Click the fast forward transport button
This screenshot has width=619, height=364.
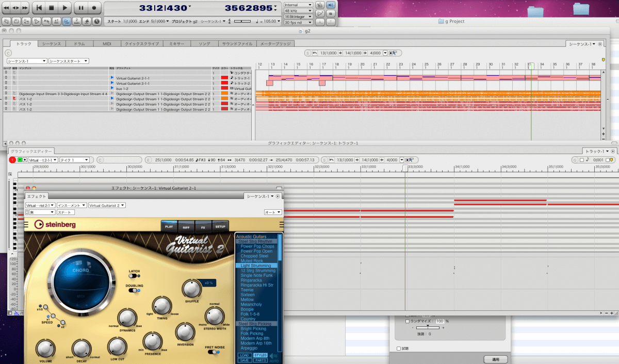(x=25, y=8)
